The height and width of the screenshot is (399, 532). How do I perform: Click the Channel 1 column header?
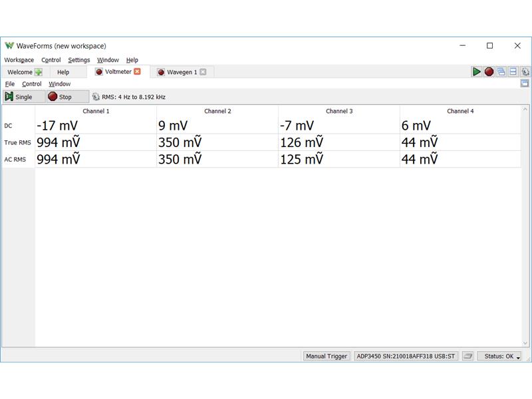pos(96,111)
